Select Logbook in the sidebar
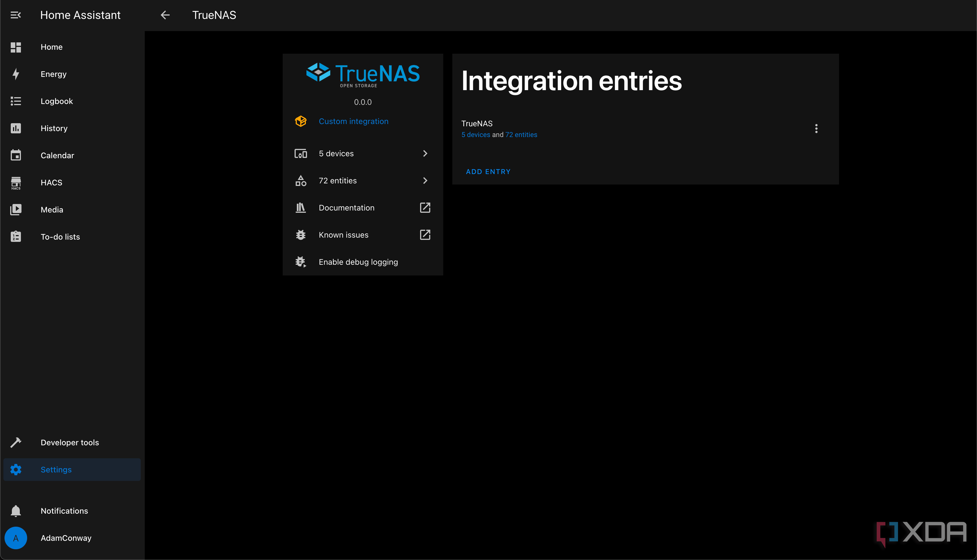This screenshot has height=560, width=977. [72, 101]
